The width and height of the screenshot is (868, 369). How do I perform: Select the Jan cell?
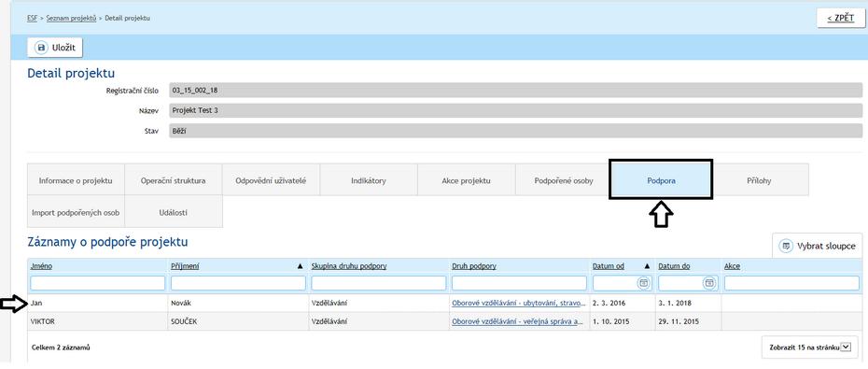[x=97, y=303]
